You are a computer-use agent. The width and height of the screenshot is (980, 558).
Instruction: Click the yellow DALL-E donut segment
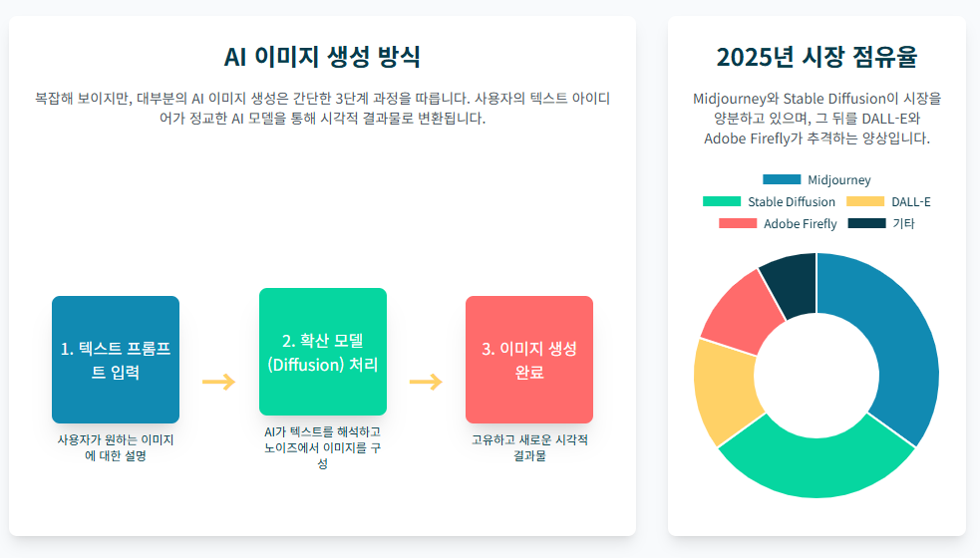(725, 391)
